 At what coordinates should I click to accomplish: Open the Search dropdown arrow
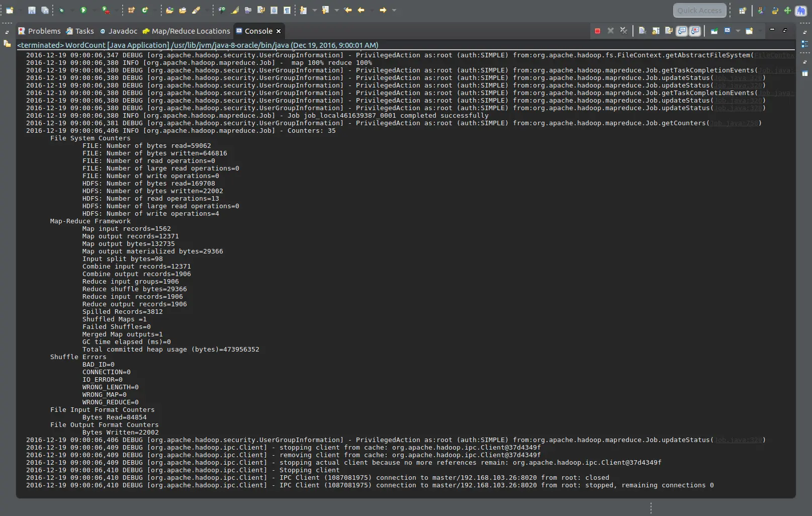click(207, 10)
